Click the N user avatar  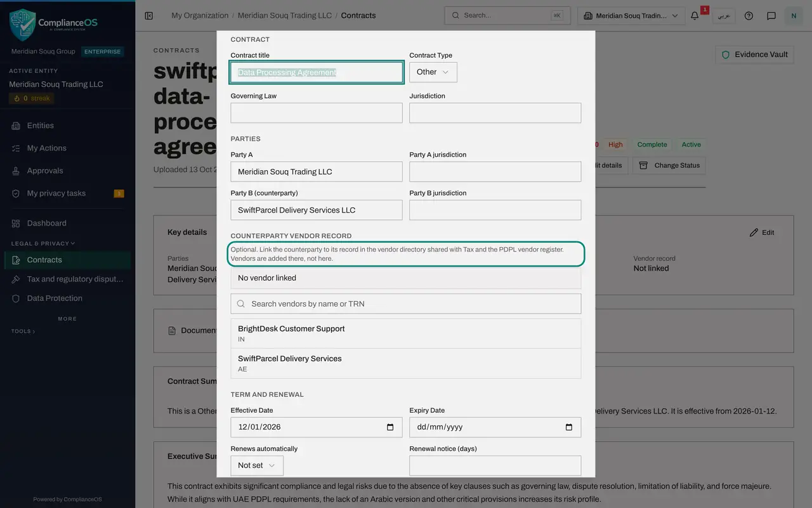click(794, 15)
